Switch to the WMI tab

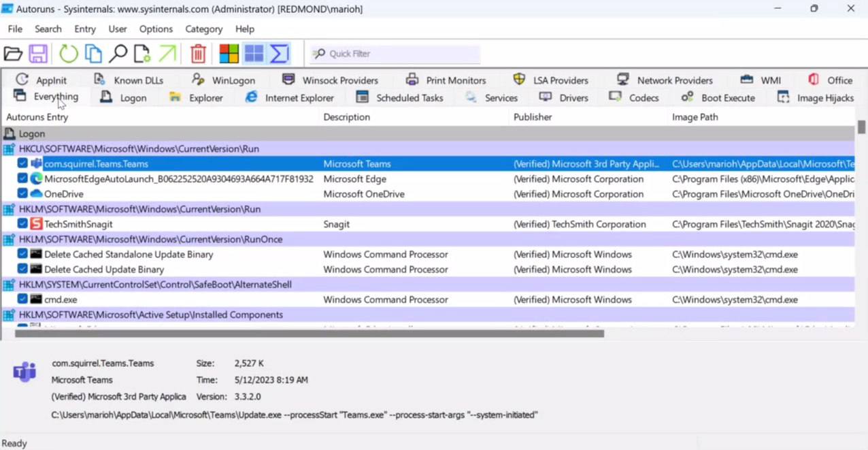(x=761, y=80)
